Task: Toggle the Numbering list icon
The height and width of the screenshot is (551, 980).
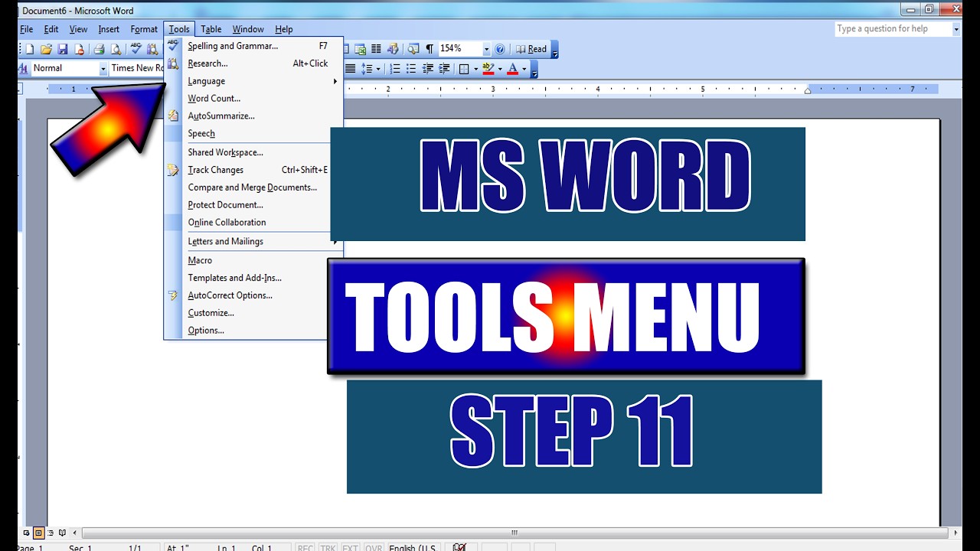Action: [x=395, y=69]
